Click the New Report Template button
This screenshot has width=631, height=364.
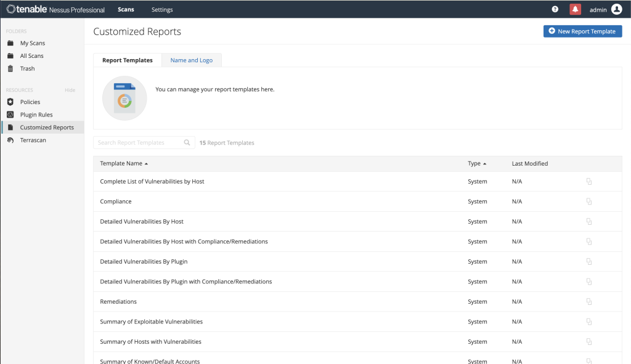582,31
